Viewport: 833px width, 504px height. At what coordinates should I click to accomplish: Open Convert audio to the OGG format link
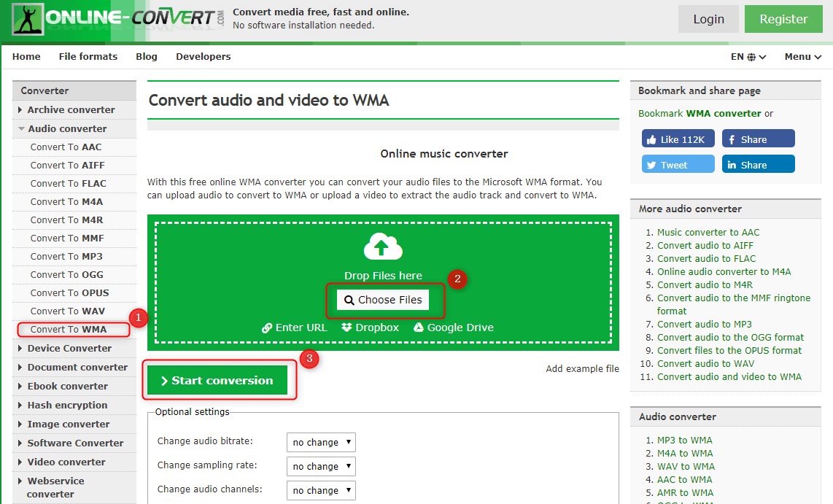coord(730,337)
